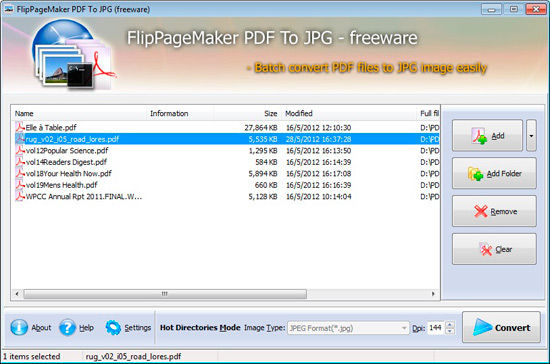This screenshot has height=364, width=550.
Task: Open Help via question mark icon
Action: pyautogui.click(x=67, y=328)
